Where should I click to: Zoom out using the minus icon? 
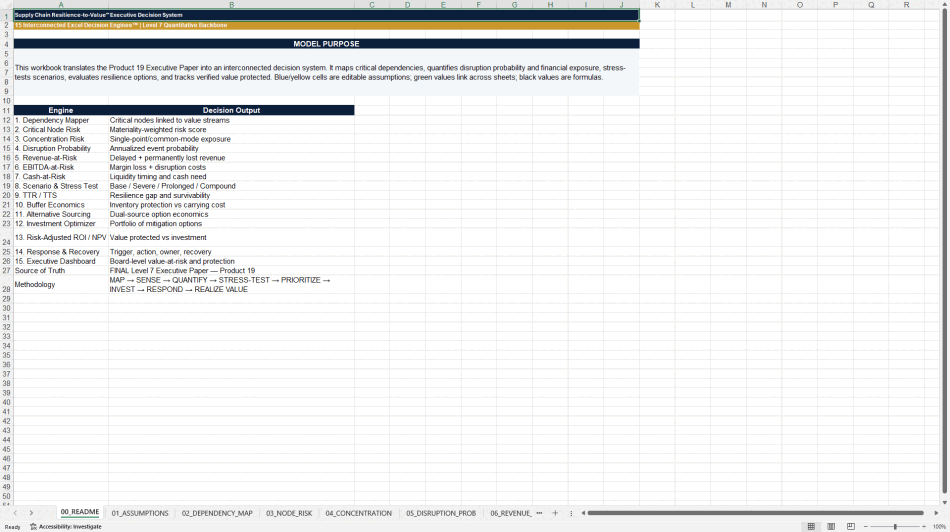(865, 527)
